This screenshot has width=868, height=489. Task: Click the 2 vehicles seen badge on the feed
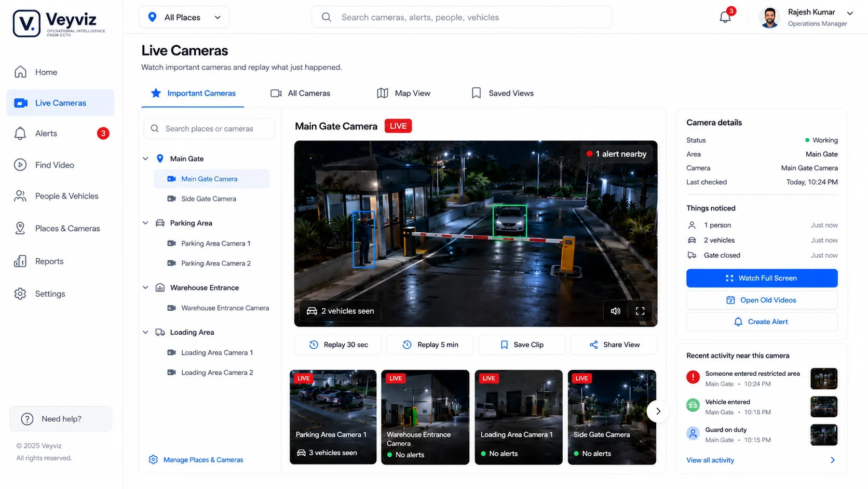coord(340,311)
